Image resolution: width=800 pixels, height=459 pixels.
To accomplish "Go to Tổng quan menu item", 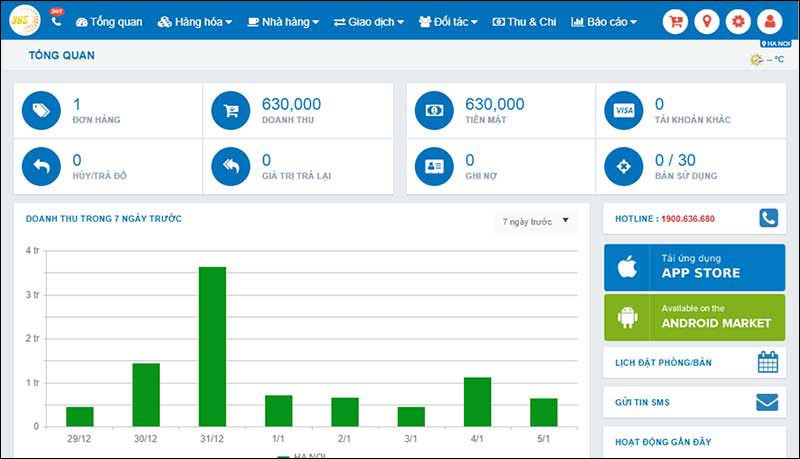I will (x=109, y=21).
